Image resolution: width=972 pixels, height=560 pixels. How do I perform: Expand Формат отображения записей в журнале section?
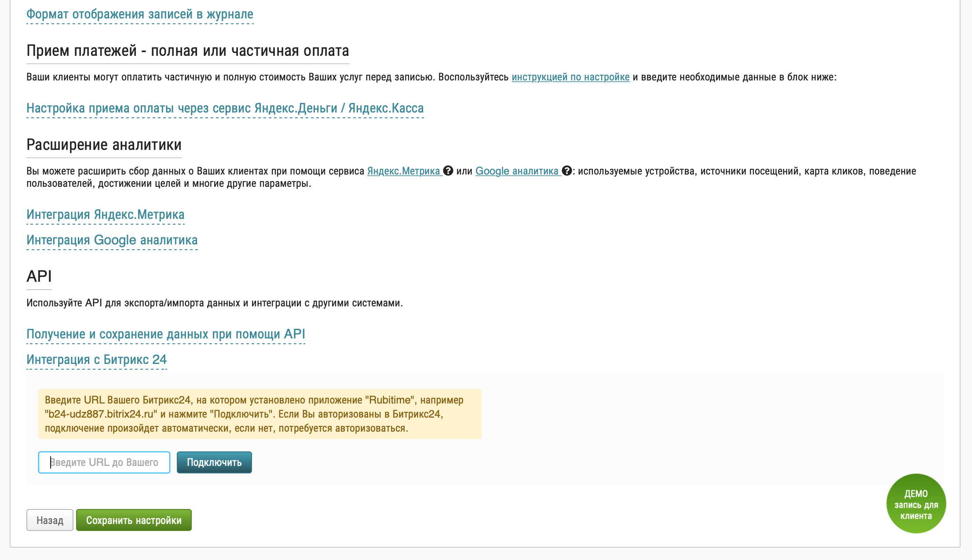point(140,15)
